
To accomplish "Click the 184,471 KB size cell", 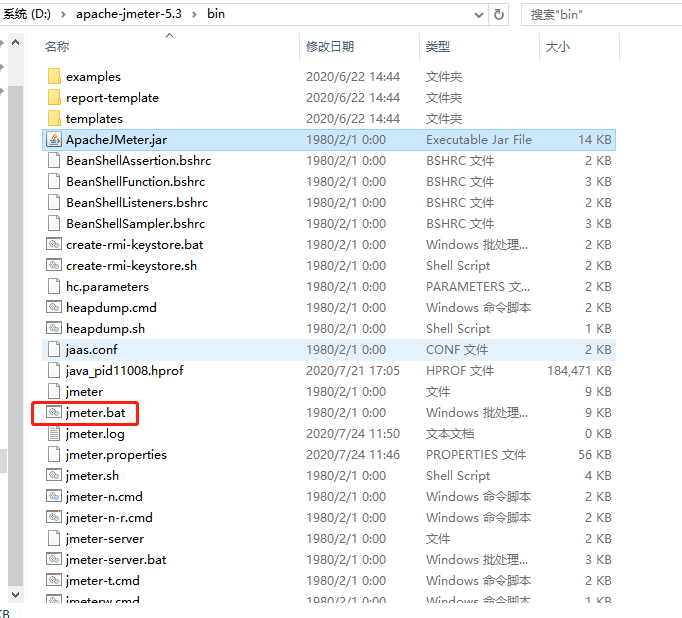I will [x=579, y=371].
